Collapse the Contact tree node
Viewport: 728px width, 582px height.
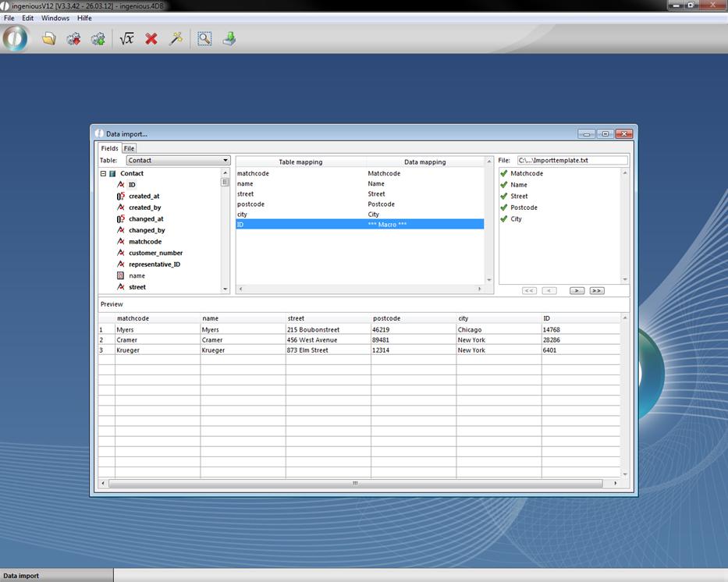click(x=103, y=174)
